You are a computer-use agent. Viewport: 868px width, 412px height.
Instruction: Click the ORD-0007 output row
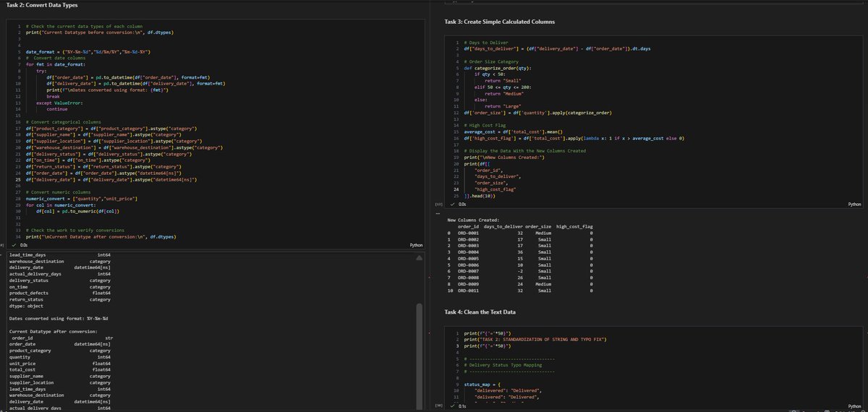[521, 271]
